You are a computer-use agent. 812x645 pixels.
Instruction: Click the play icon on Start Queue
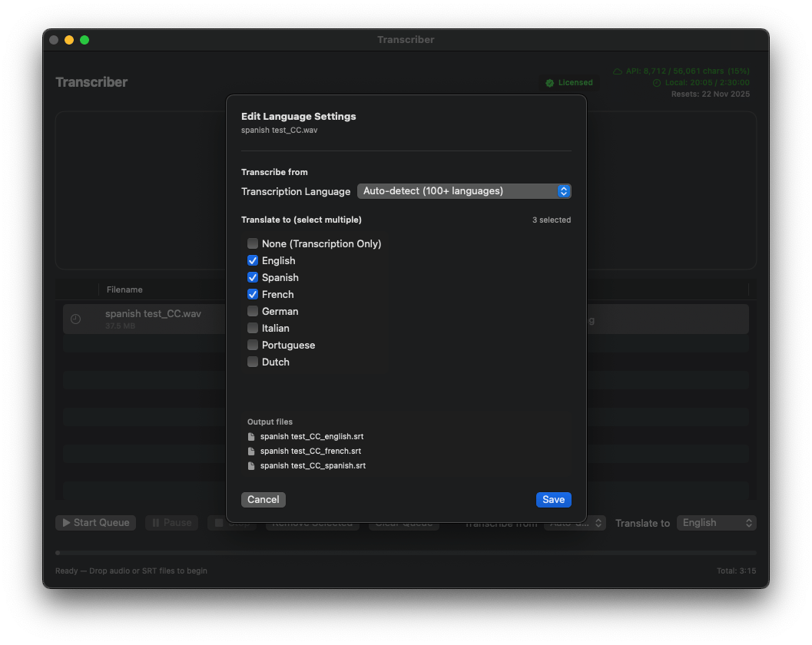coord(66,523)
